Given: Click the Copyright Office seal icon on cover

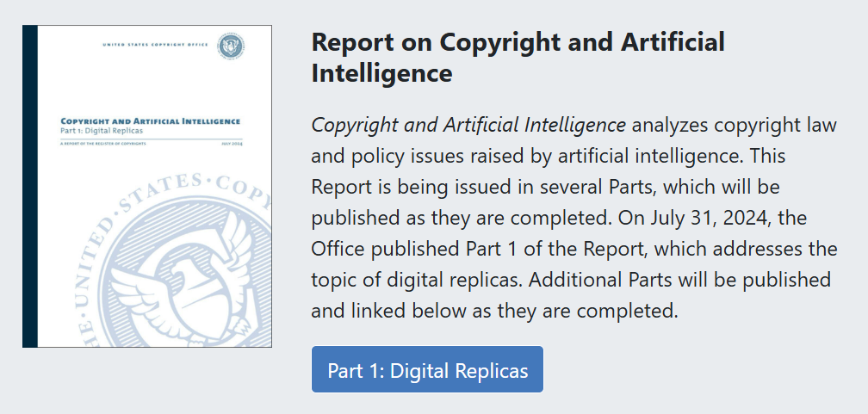Looking at the screenshot, I should point(232,46).
